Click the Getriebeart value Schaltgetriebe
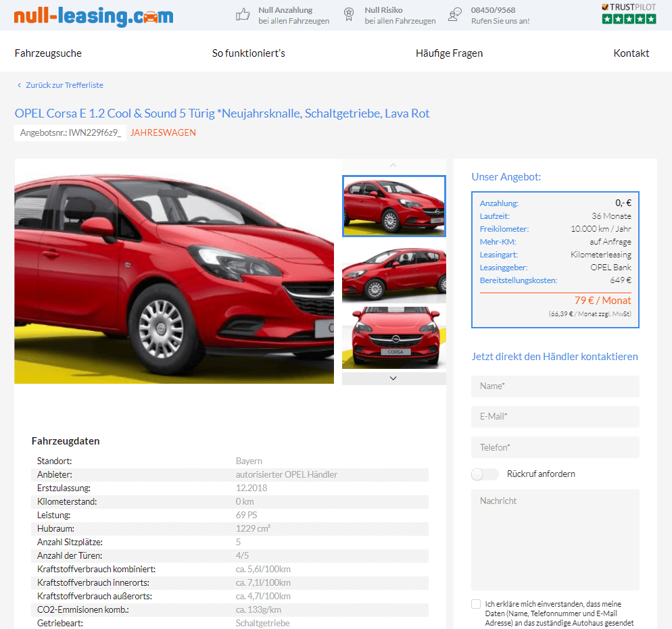Screen dimensions: 672x629 tap(263, 624)
